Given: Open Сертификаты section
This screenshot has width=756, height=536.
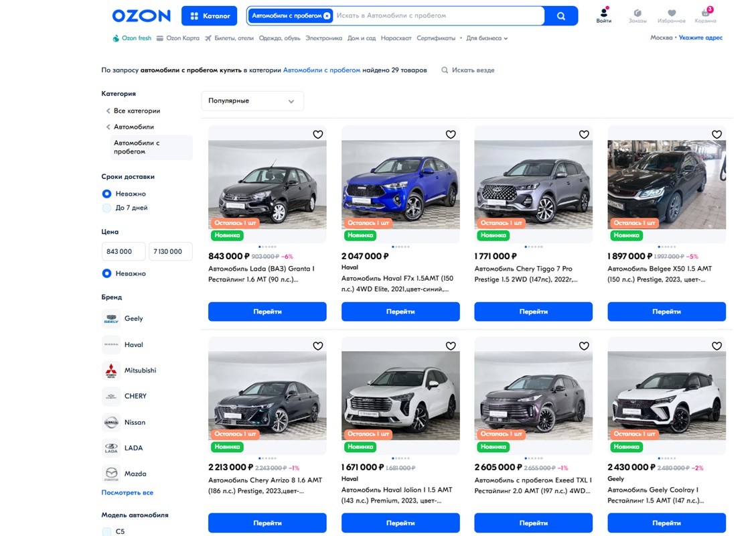Looking at the screenshot, I should [x=436, y=38].
